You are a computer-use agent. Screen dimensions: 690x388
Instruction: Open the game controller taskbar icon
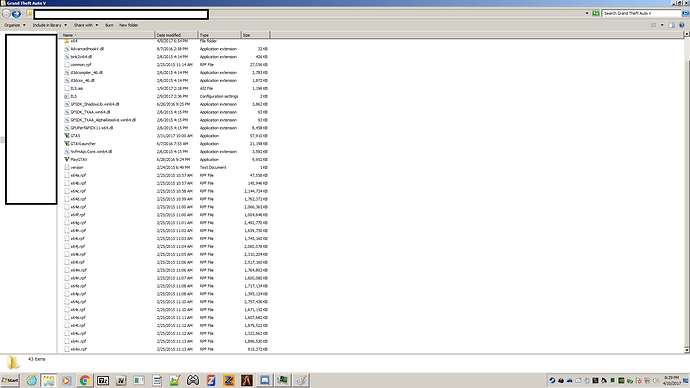[x=193, y=380]
